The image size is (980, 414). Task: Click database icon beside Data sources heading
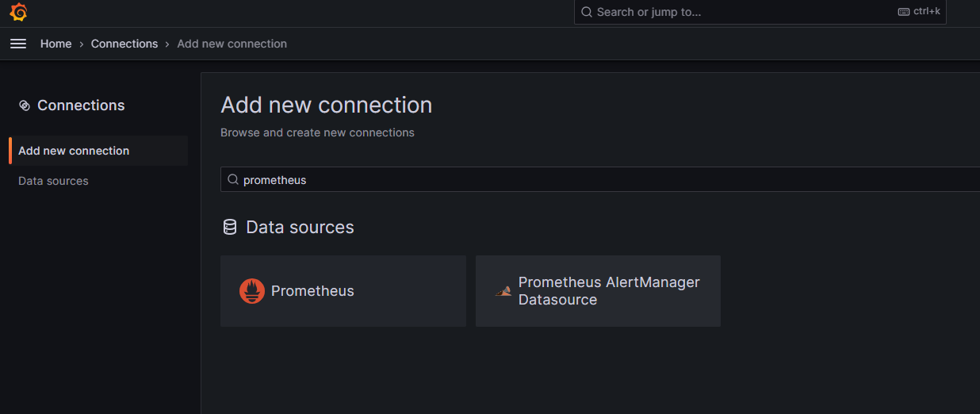click(230, 228)
